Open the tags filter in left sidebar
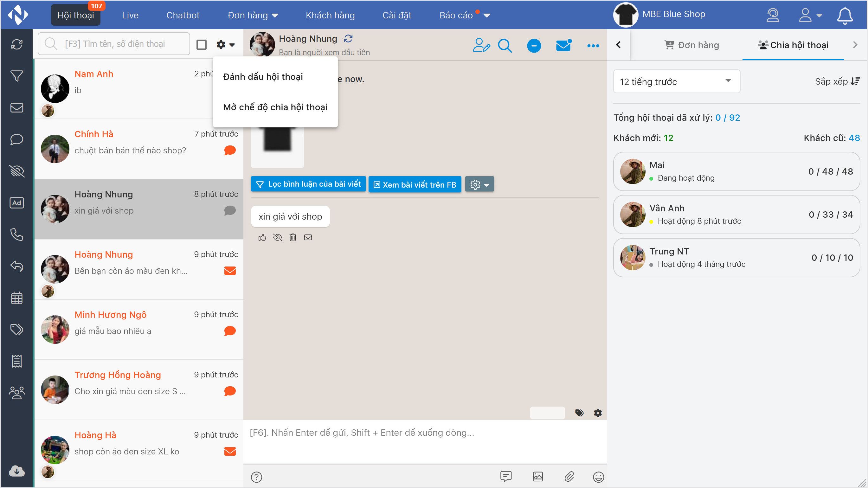Screen dimensions: 868x488 click(x=16, y=329)
